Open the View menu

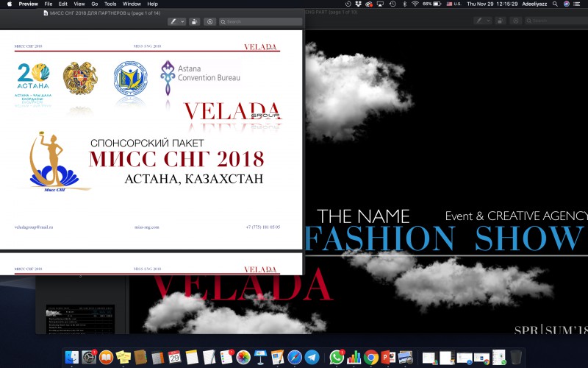[79, 4]
